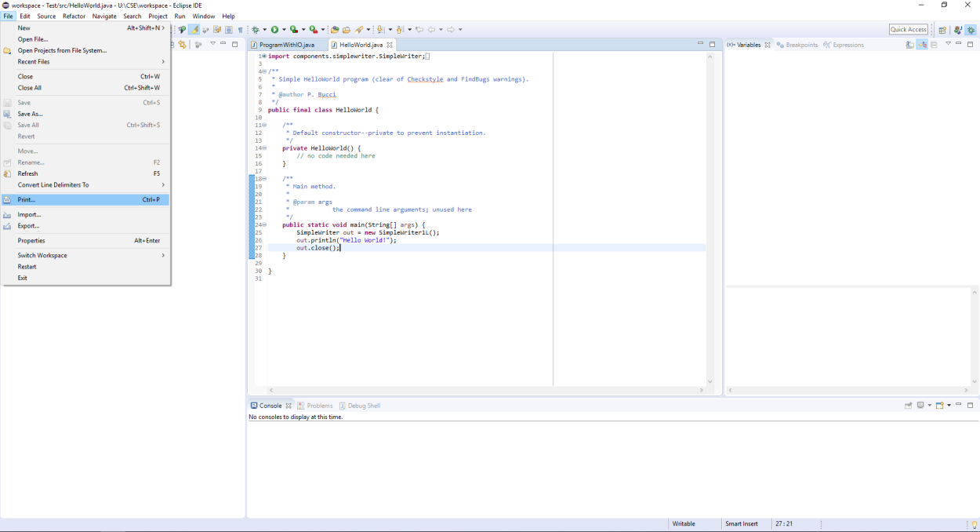Click the Quick Access search field
Viewport: 980px width, 532px height.
pyautogui.click(x=909, y=30)
